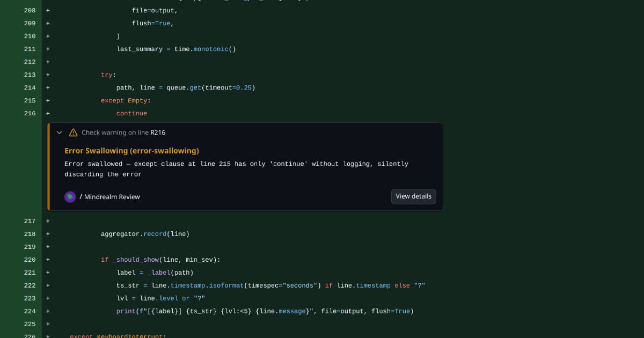Select line number 211
Viewport: 644px width, 338px height.
pos(30,49)
